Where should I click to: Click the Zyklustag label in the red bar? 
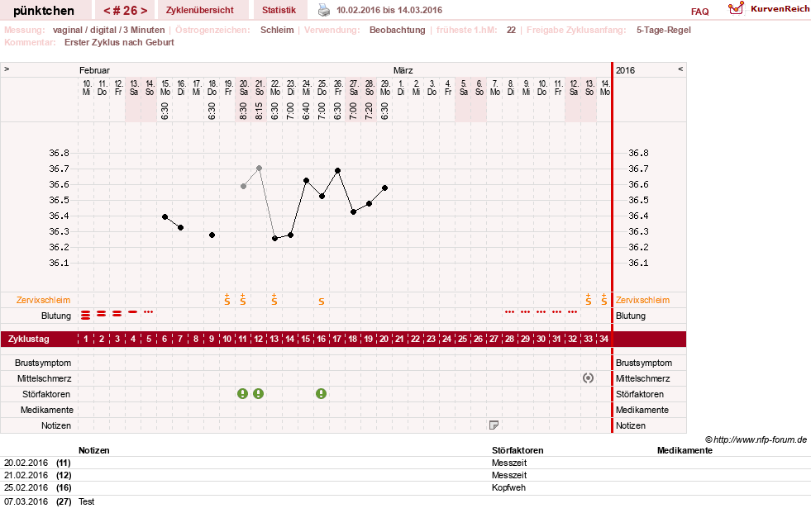(x=29, y=339)
